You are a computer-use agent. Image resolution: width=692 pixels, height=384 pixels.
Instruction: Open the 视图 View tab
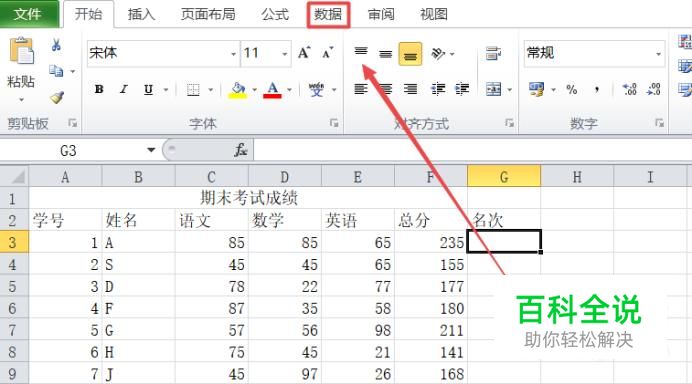click(434, 15)
